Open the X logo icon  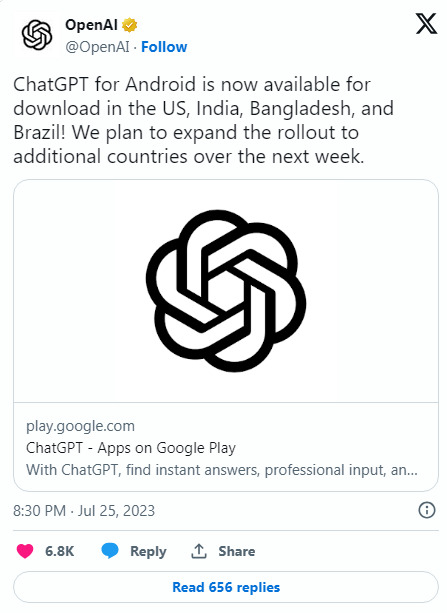pos(426,24)
